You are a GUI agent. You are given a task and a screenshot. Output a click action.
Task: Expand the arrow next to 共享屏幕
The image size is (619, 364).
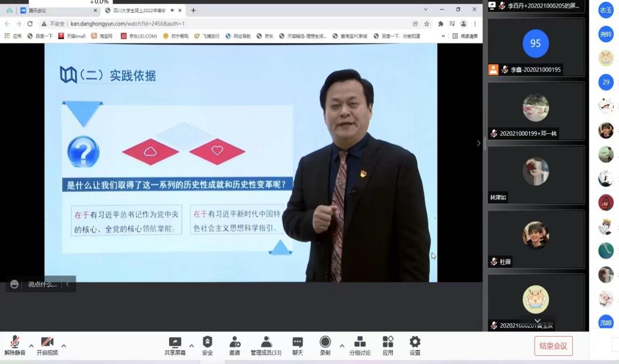pos(191,345)
